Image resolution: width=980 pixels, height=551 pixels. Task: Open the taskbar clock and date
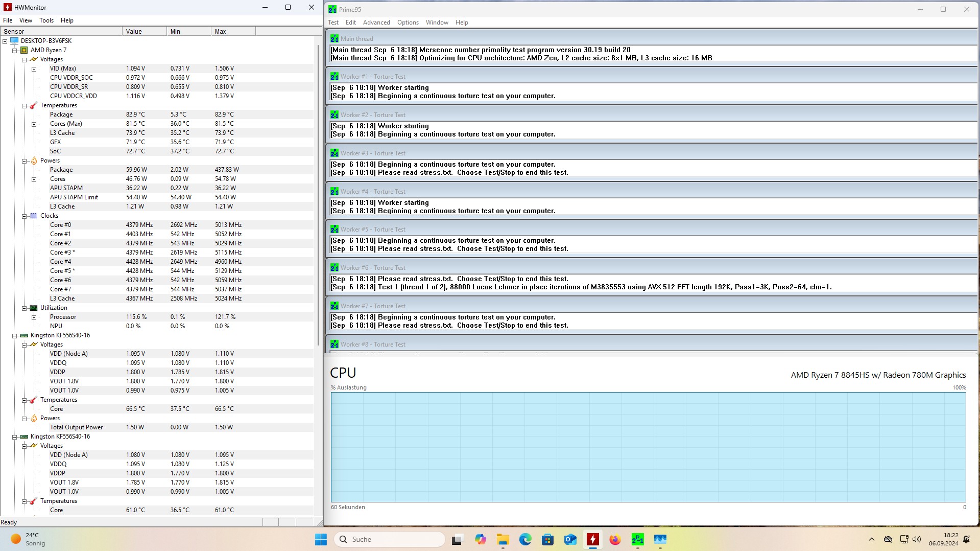coord(944,539)
